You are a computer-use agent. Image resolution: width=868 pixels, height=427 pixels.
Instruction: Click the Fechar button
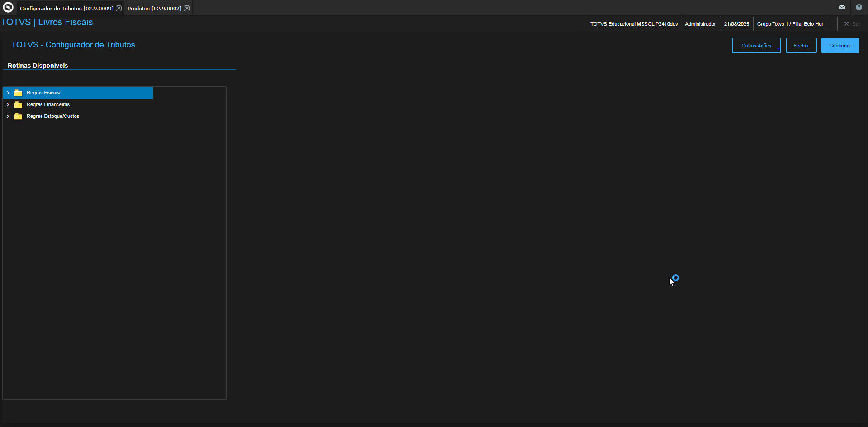801,46
